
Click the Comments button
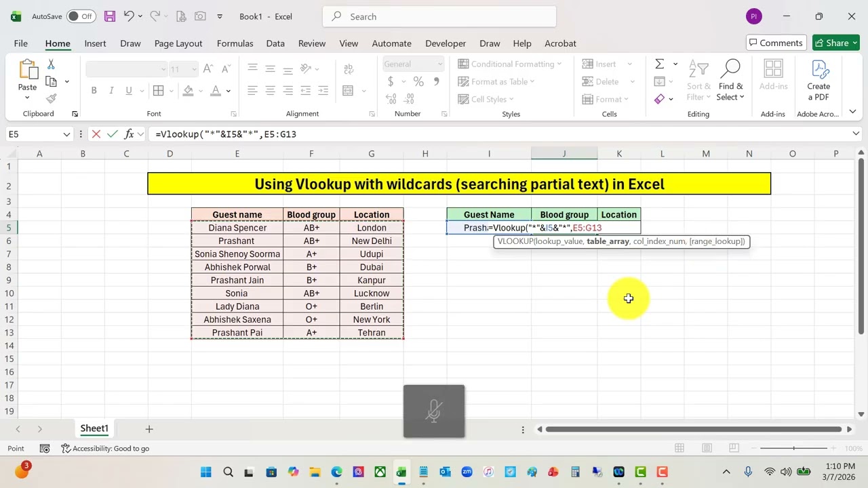(x=776, y=43)
